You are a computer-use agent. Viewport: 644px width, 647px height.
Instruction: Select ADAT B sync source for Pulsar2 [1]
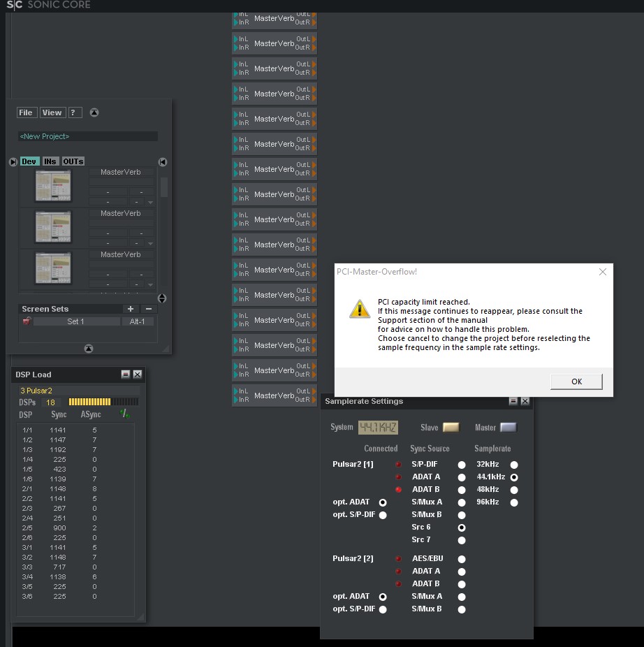click(x=462, y=490)
